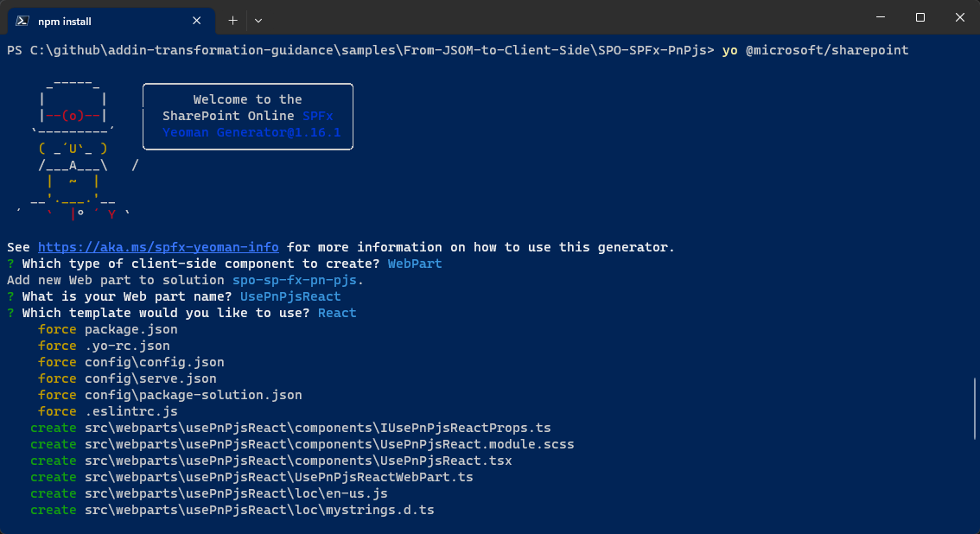Open the aka.ms/spfx-yeoman-info link

[x=158, y=247]
